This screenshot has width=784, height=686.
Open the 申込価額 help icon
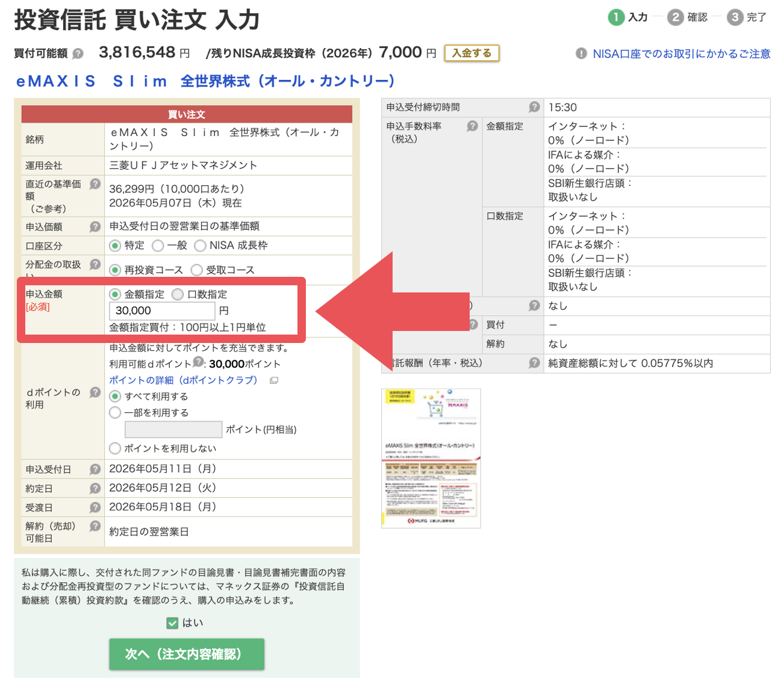95,227
